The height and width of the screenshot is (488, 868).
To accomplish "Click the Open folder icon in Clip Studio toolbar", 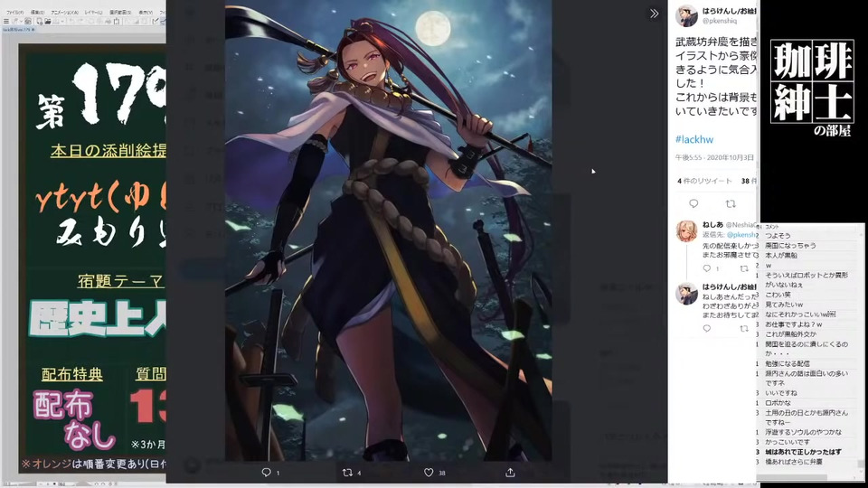I will 48,21.
